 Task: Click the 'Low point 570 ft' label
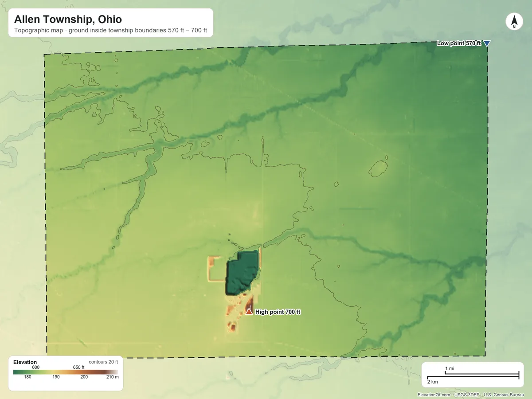point(459,43)
